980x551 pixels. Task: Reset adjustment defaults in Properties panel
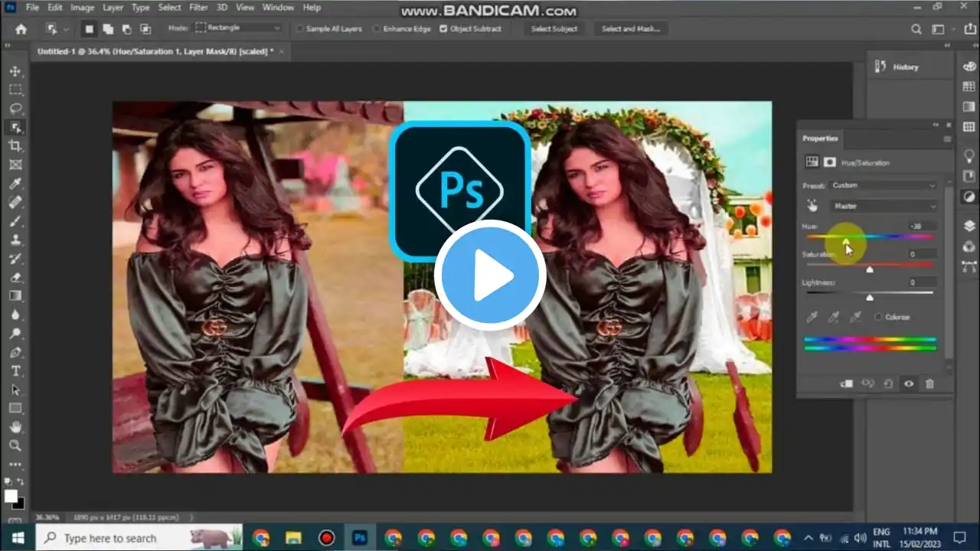[x=888, y=383]
